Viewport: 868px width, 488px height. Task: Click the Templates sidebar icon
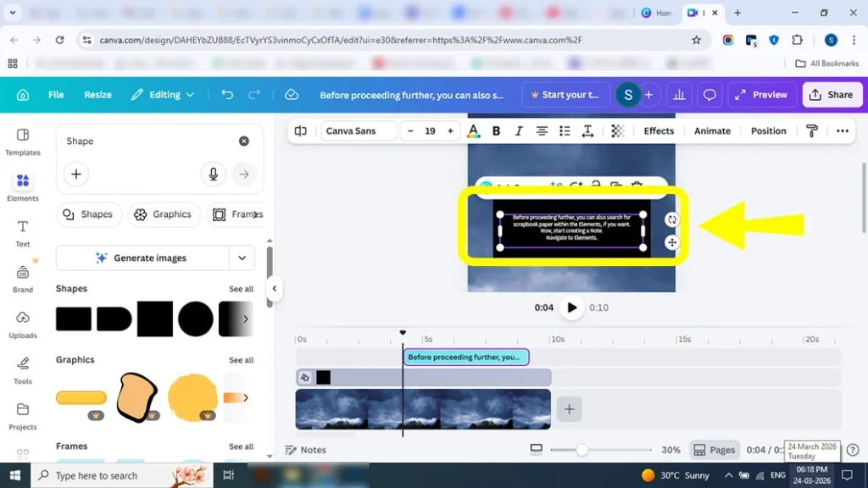[x=23, y=141]
